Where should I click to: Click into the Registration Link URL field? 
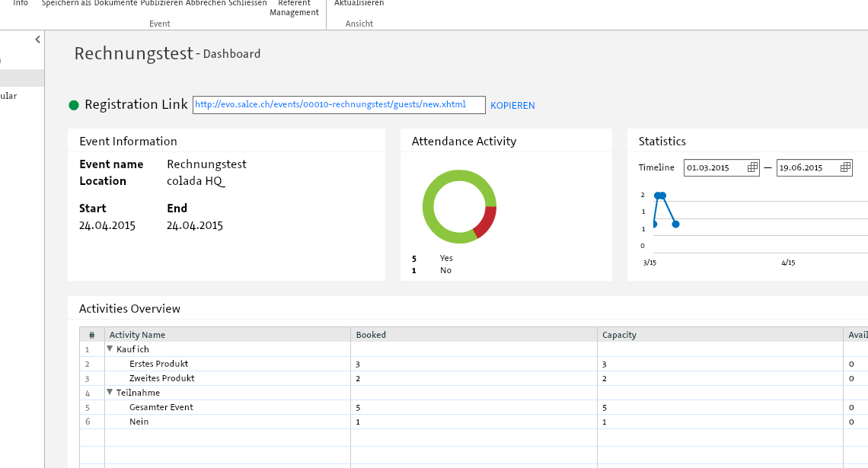coord(339,105)
